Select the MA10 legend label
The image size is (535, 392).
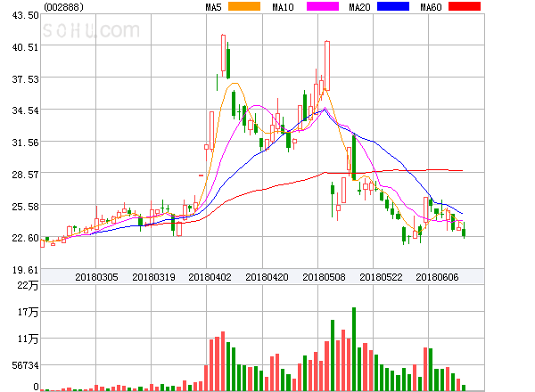click(x=284, y=7)
